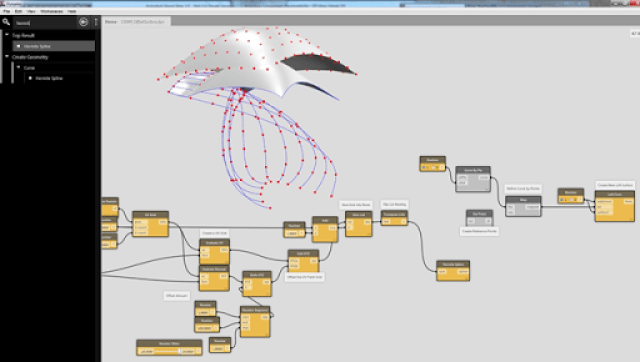Click the circular button beside the search box
The image size is (640, 362).
coord(83,22)
